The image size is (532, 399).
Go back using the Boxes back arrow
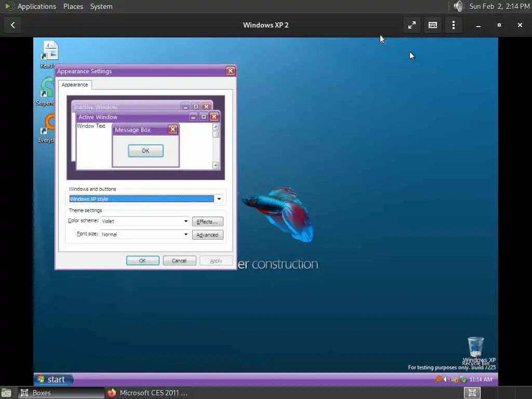(x=13, y=25)
